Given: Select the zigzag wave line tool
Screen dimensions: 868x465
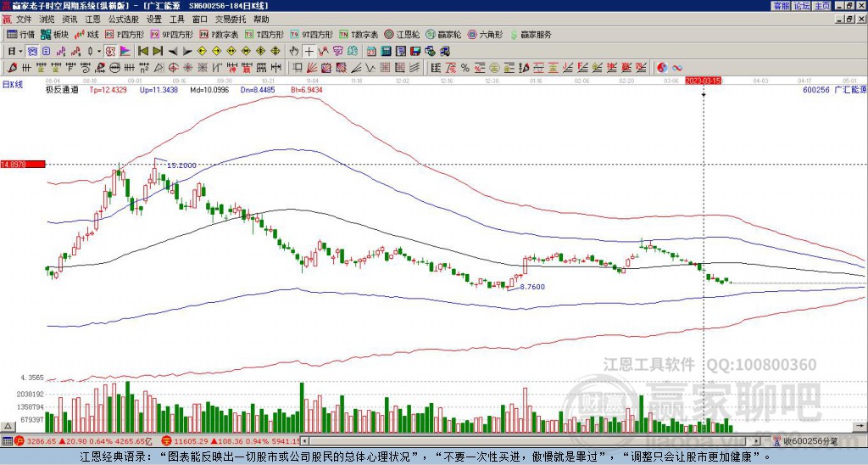Looking at the screenshot, I should [371, 68].
